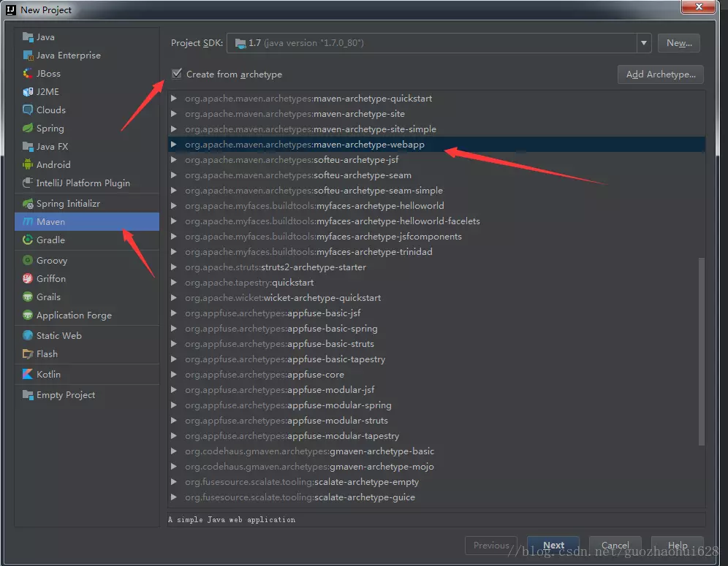The image size is (728, 566).
Task: Open Add Archetype dialog
Action: pos(660,74)
